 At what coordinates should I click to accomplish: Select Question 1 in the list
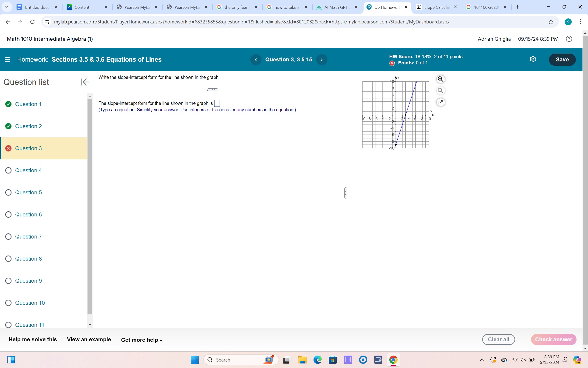click(x=28, y=104)
